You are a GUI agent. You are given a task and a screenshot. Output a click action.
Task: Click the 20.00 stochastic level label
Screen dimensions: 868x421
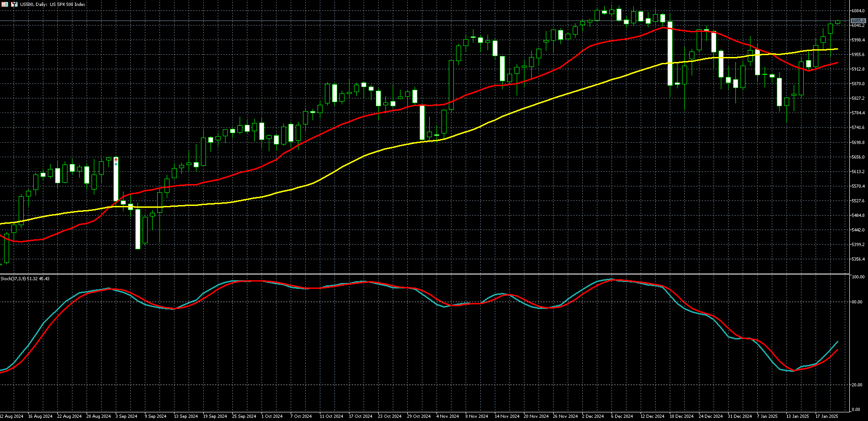click(858, 385)
